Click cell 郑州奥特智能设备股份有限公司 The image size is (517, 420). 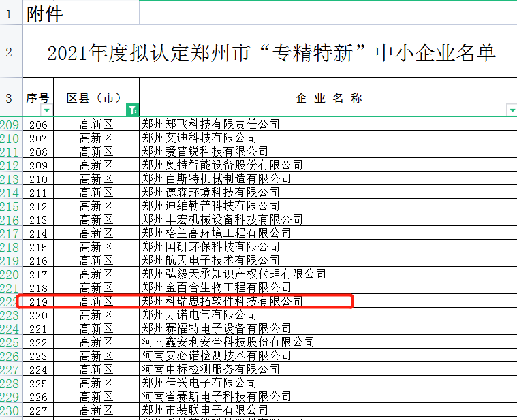[x=328, y=165]
